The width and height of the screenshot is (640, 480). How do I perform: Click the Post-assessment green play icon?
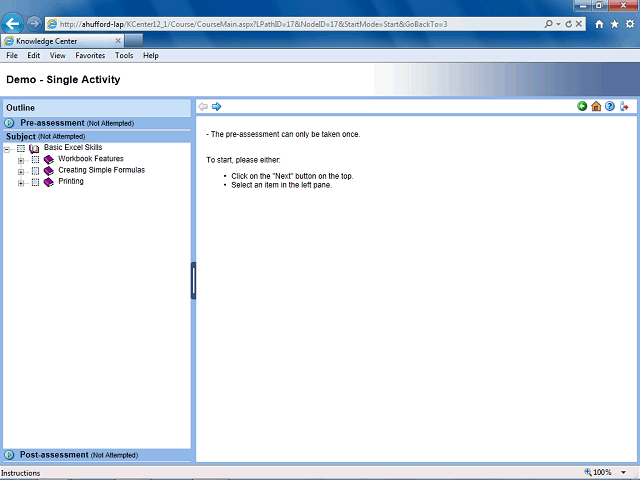(9, 455)
